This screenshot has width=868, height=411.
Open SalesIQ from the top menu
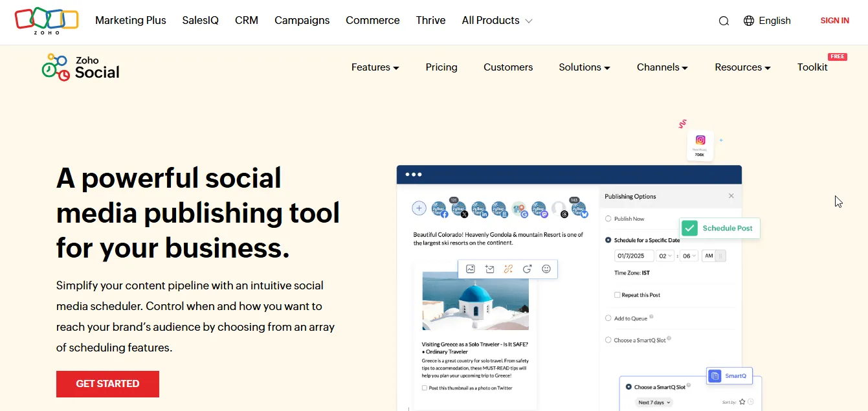point(201,21)
